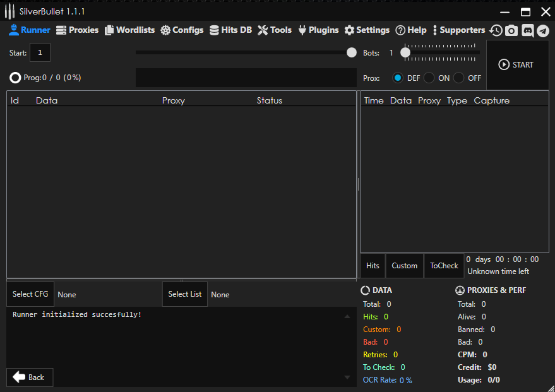Screen dimensions: 555x392
Task: Click the 'Banned:' label
Action: [x=471, y=330]
